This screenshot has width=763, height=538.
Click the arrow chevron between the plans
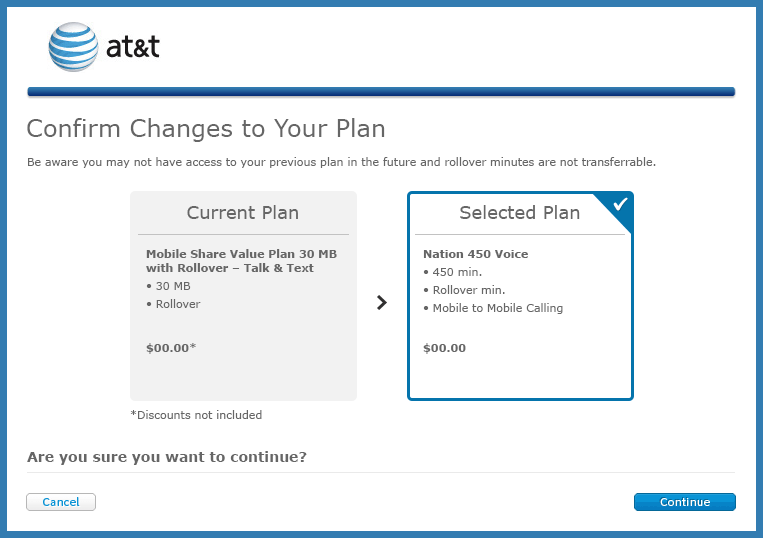click(382, 303)
